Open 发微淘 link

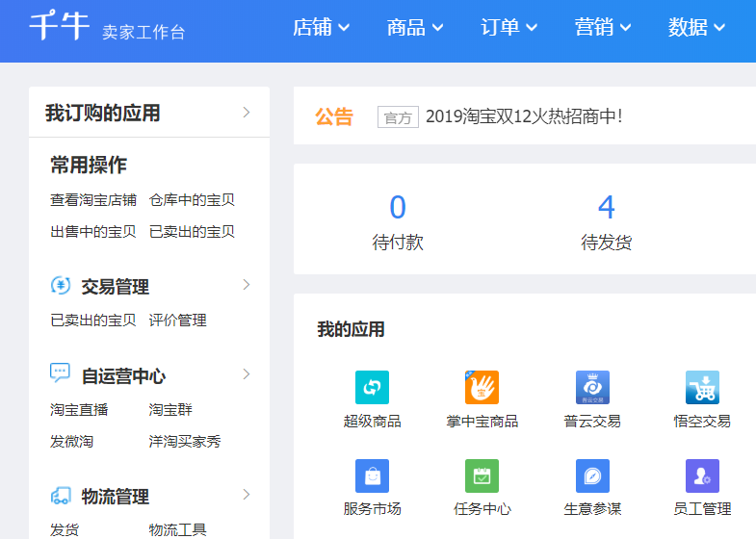[72, 442]
